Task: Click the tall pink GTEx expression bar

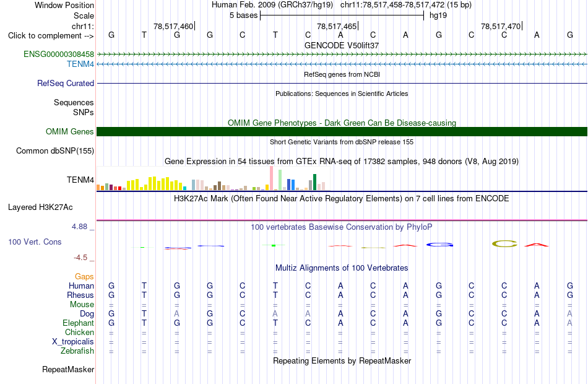Action: click(272, 178)
